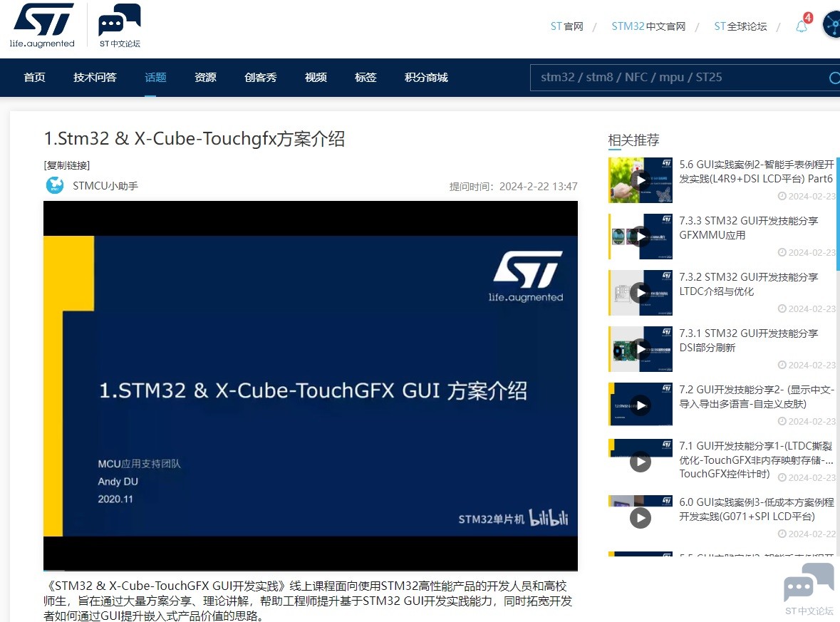840x622 pixels.
Task: Open 7.2 GUI开发技能分享2 title link
Action: (x=757, y=396)
